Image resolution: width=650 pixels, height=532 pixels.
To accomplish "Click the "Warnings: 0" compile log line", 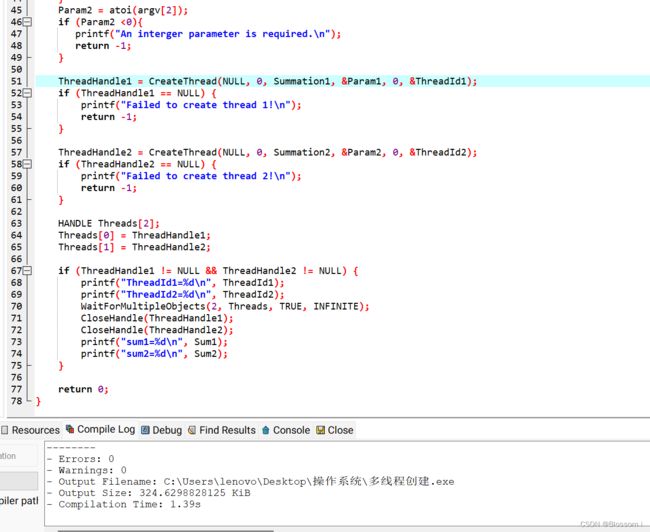I will (x=87, y=470).
